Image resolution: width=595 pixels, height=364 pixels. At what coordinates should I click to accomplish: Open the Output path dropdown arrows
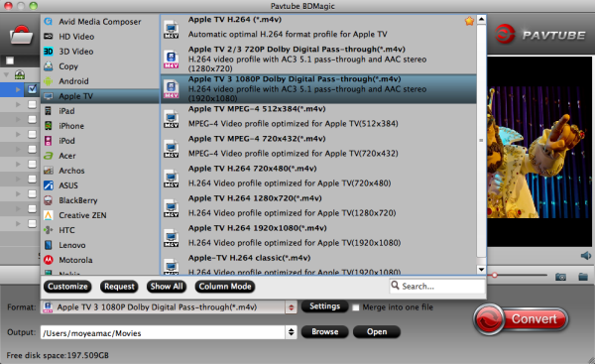[291, 332]
